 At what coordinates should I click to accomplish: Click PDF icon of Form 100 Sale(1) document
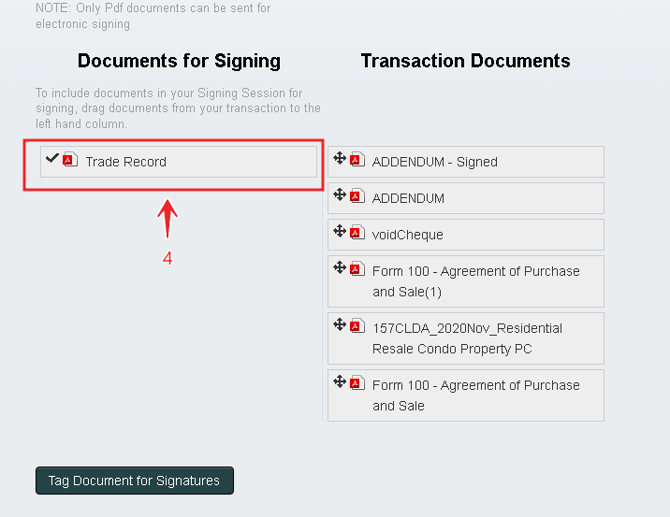coord(357,269)
